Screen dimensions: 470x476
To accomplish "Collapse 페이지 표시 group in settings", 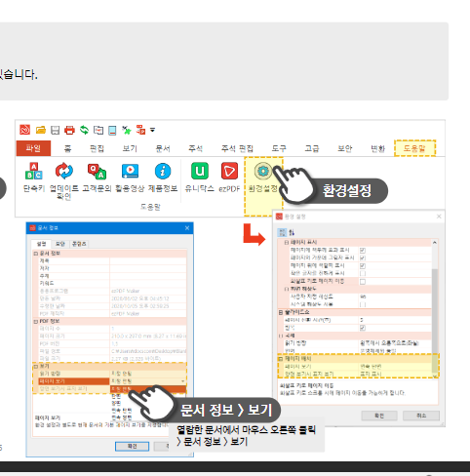I will point(287,243).
